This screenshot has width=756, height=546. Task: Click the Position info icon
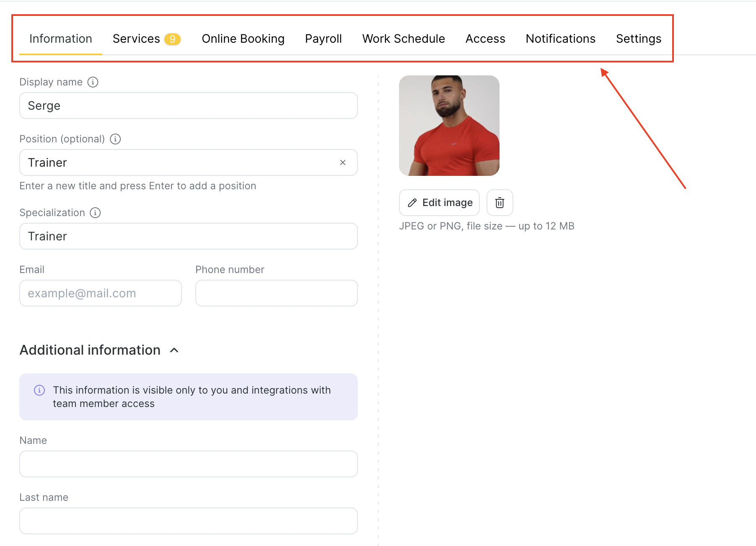[x=115, y=139]
